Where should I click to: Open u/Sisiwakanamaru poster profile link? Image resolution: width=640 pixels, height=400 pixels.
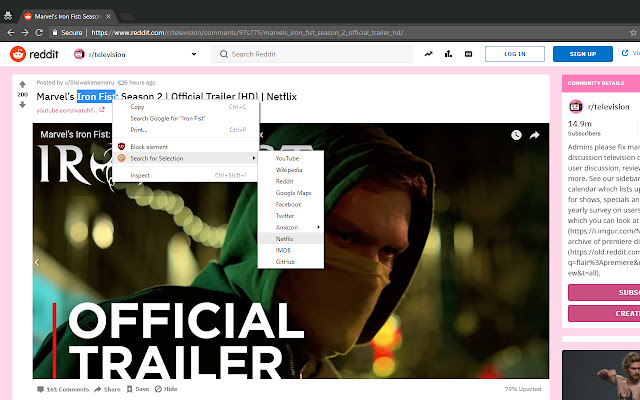point(89,82)
